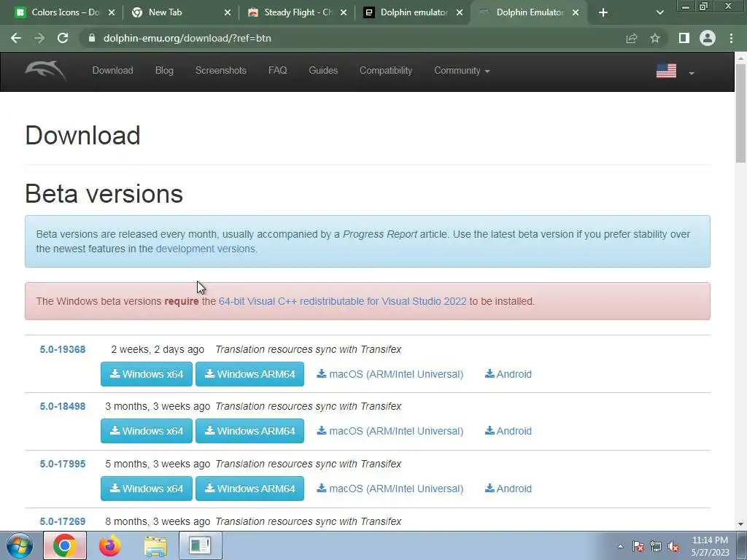Open version 5.0-19368 link

[x=63, y=349]
